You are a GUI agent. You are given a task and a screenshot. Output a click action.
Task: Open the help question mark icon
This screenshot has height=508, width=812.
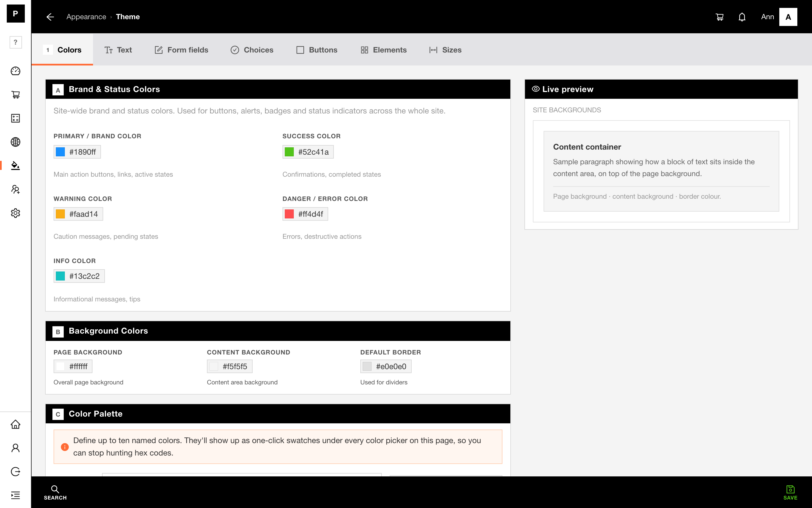(16, 42)
